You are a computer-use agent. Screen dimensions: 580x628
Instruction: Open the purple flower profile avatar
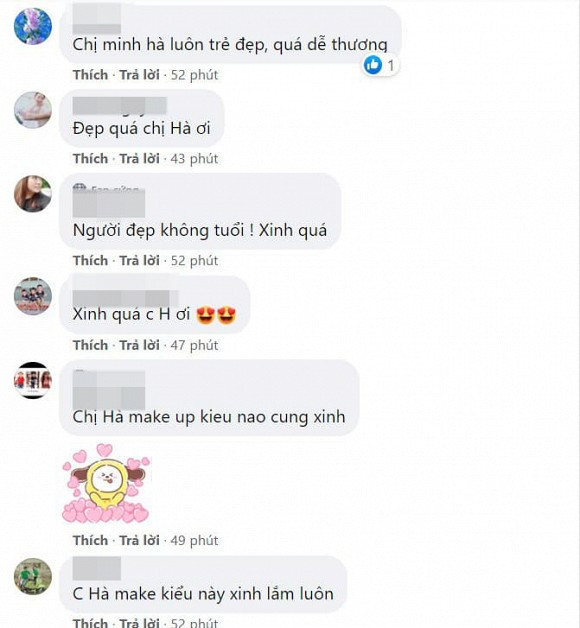coord(33,26)
